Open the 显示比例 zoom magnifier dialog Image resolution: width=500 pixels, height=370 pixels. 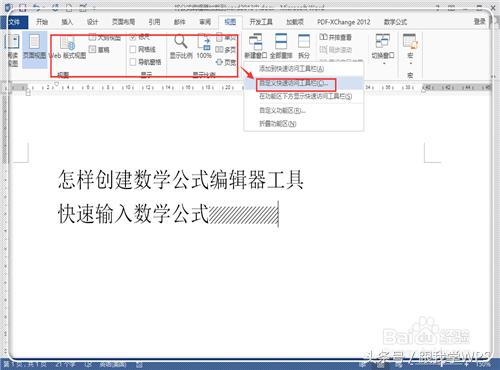coord(181,47)
